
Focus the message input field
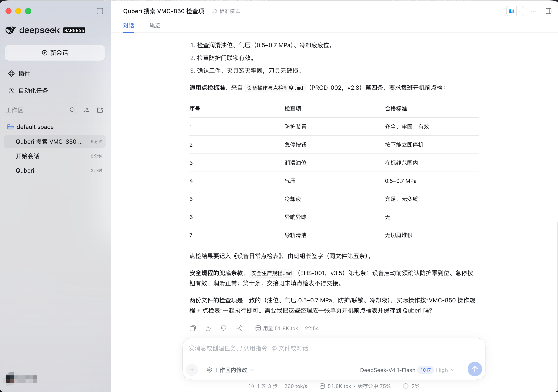(x=334, y=348)
